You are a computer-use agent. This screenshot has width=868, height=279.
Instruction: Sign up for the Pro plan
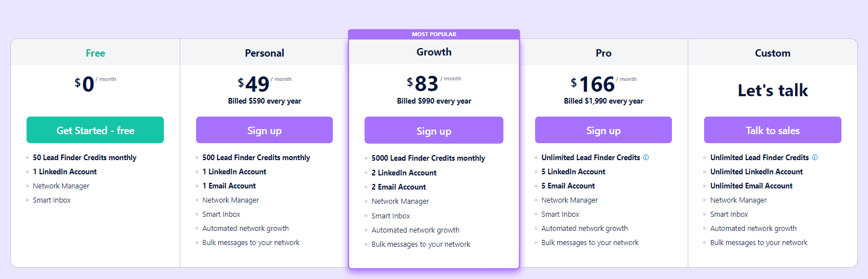coord(604,130)
